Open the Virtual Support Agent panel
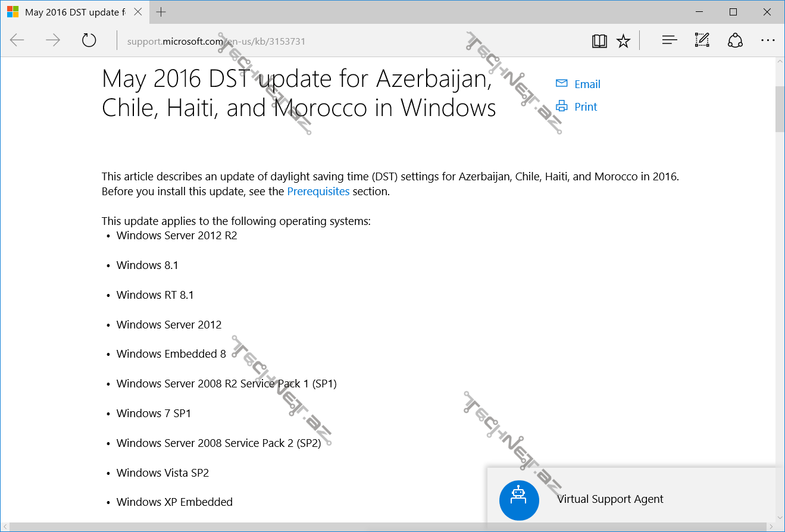Viewport: 785px width, 532px height. coord(610,499)
